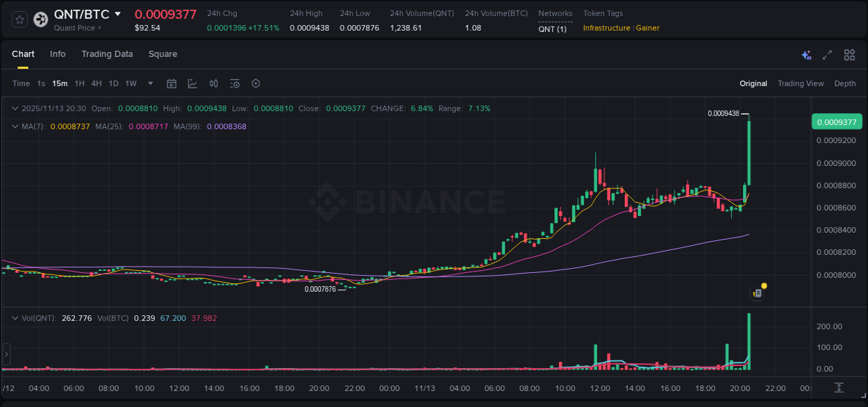Image resolution: width=868 pixels, height=407 pixels.
Task: Open the chart settings hexagon icon
Action: (x=256, y=83)
